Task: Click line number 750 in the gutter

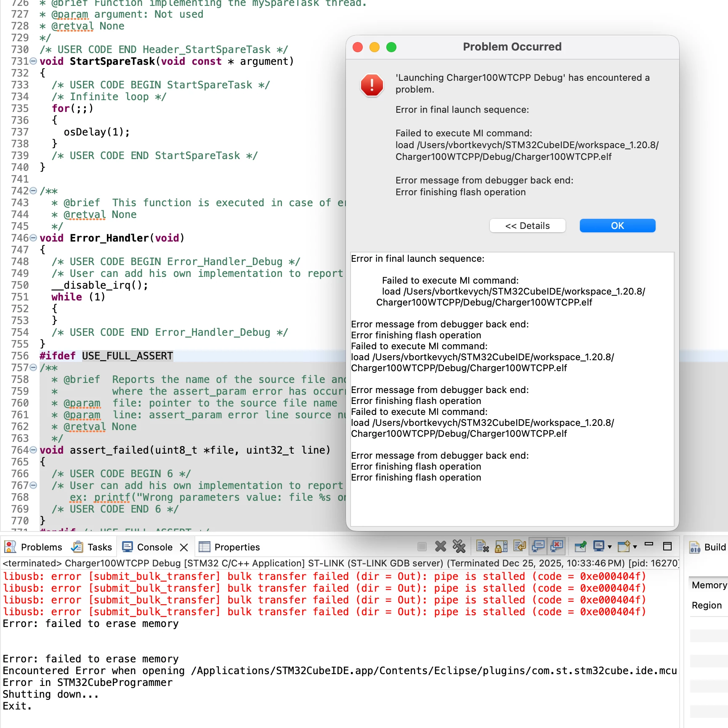Action: (20, 285)
